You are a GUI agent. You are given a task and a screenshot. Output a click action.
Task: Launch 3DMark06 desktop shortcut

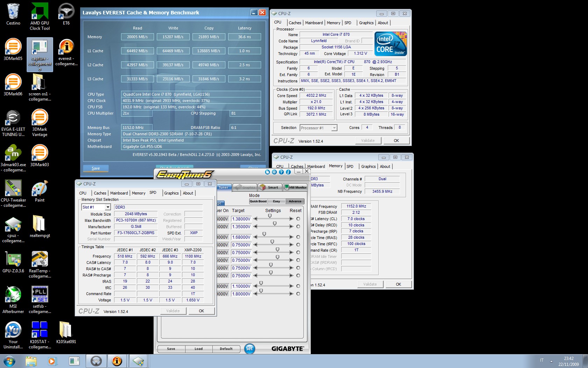click(x=13, y=85)
